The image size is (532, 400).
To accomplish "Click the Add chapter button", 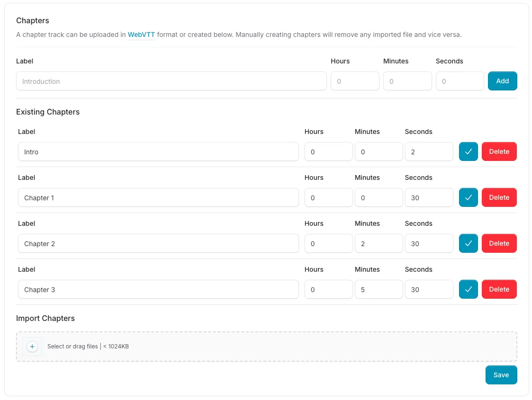I will (x=502, y=81).
